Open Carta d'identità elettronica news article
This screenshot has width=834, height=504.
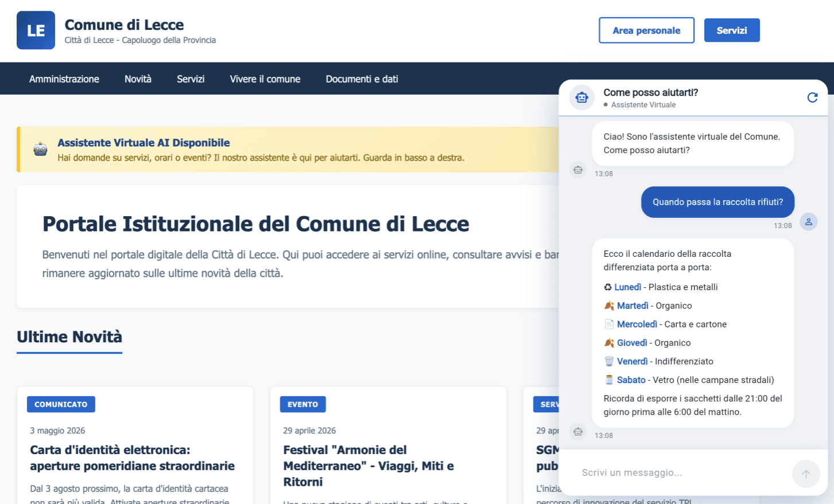(132, 458)
